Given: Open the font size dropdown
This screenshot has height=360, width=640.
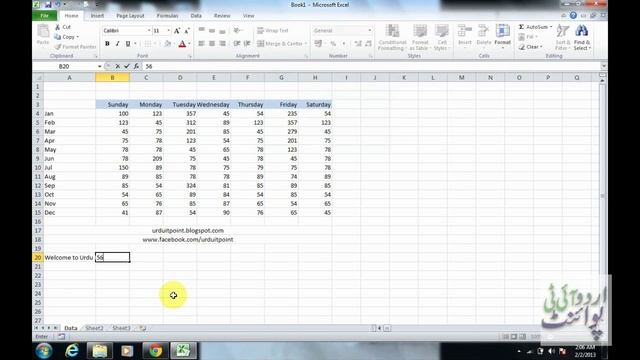Looking at the screenshot, I should 168,31.
